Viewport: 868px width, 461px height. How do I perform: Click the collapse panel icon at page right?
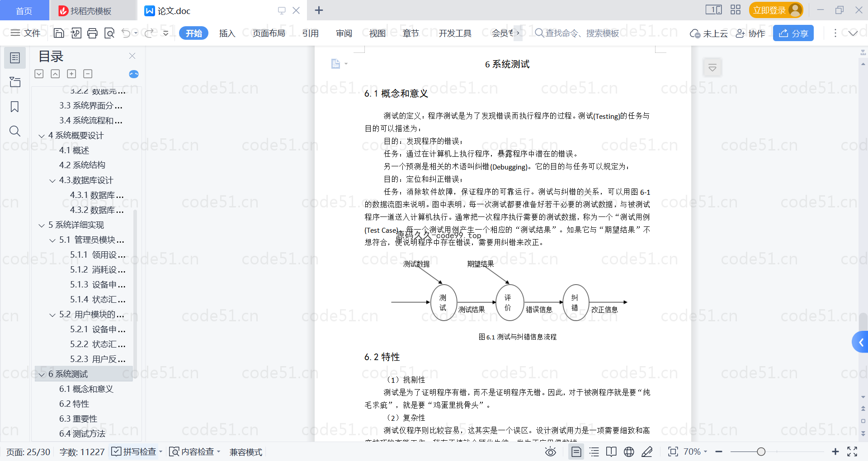tap(712, 68)
